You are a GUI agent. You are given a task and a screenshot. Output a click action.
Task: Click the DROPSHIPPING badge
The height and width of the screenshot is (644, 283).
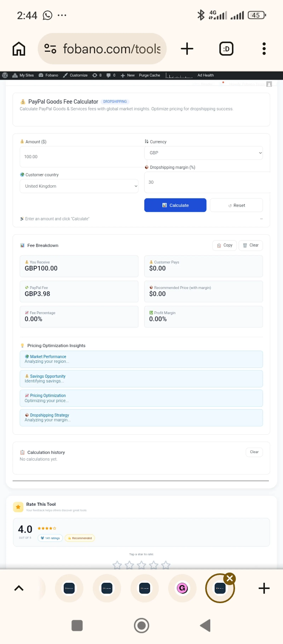pos(115,101)
